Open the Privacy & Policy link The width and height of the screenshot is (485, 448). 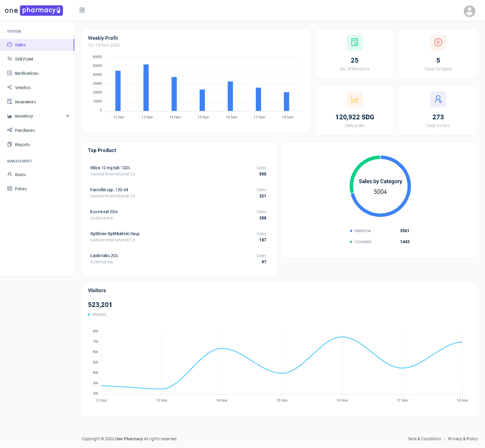(x=463, y=438)
